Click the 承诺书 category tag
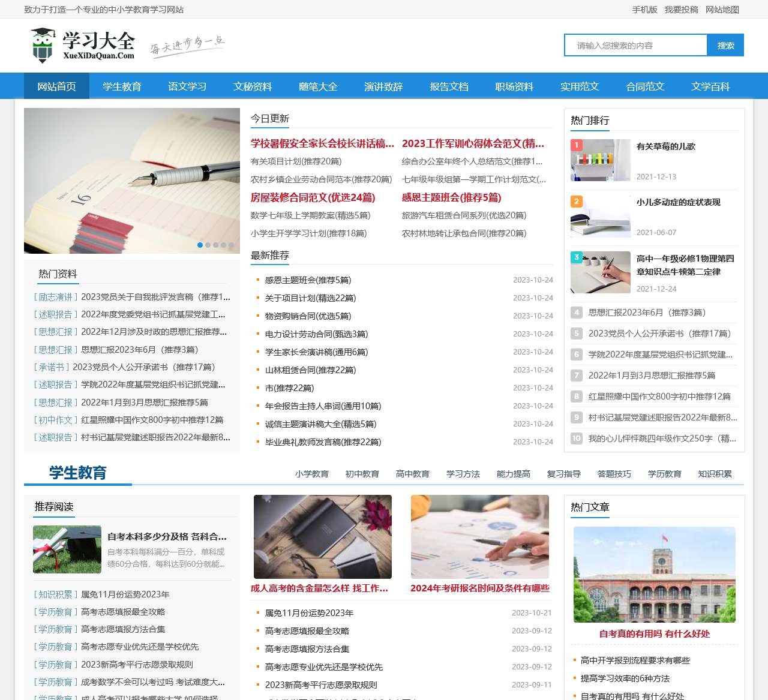 [51, 367]
